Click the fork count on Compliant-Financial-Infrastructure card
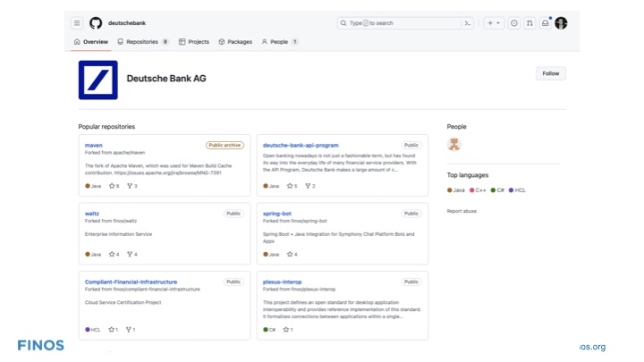Screen dimensions: 644x362 point(131,330)
